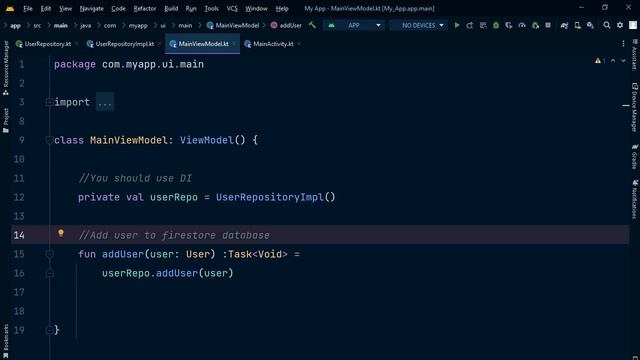Open Device Manager side panel
Viewport: 640px width, 360px height.
point(634,107)
